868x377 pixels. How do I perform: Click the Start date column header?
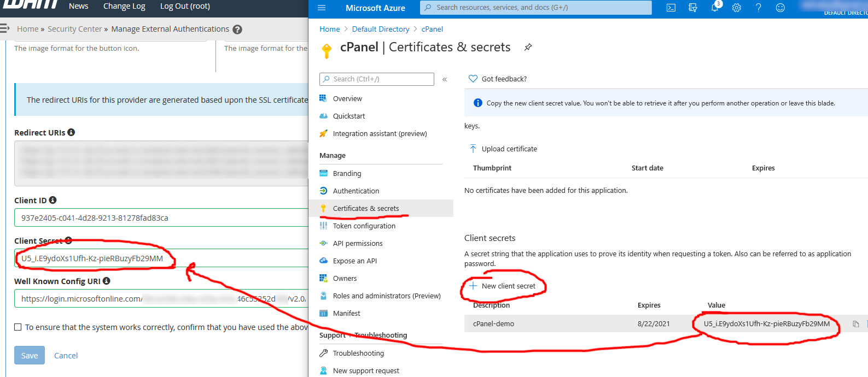647,168
